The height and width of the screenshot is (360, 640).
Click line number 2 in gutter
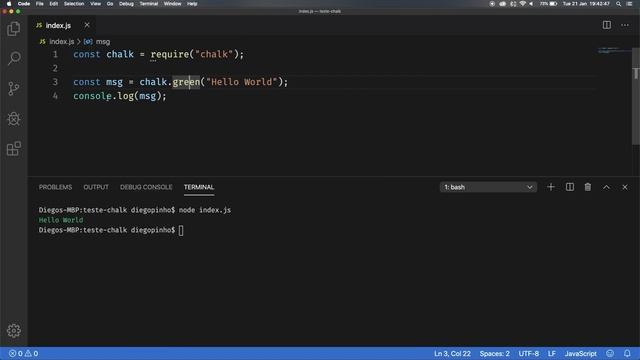click(55, 68)
